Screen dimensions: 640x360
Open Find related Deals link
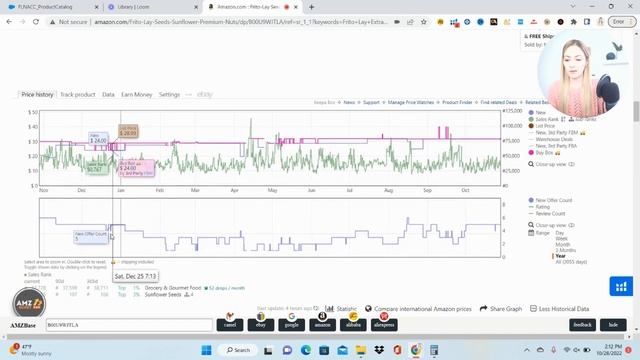point(498,102)
